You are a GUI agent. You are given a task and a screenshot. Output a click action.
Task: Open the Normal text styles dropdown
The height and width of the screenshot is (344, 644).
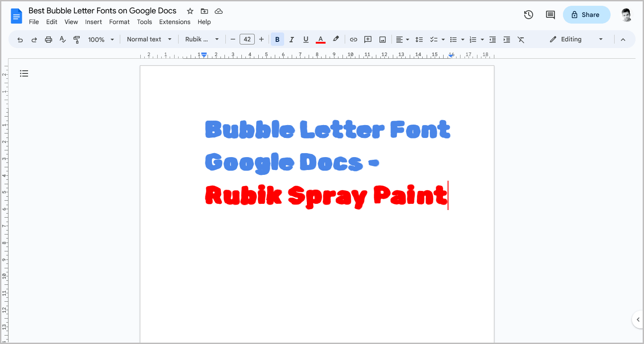(149, 39)
